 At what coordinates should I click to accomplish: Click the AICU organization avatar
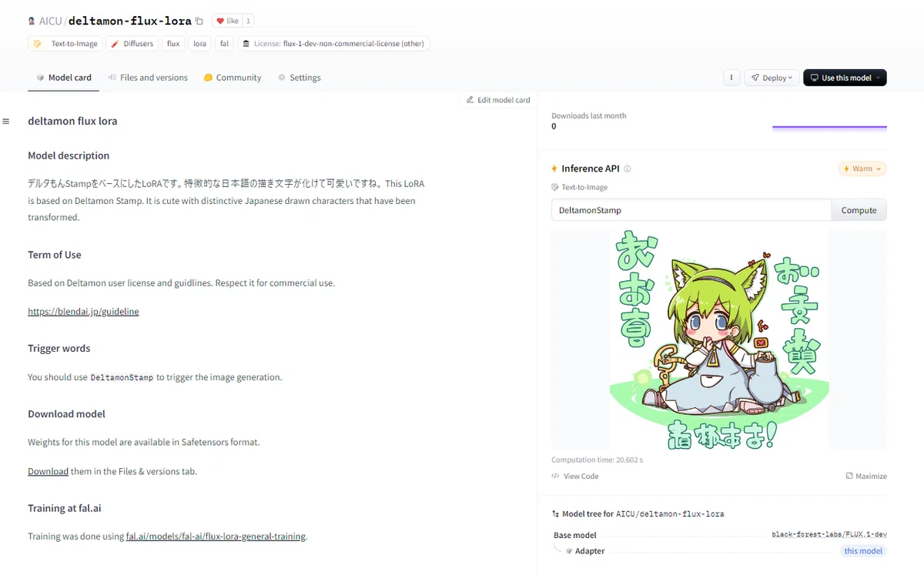[x=32, y=22]
